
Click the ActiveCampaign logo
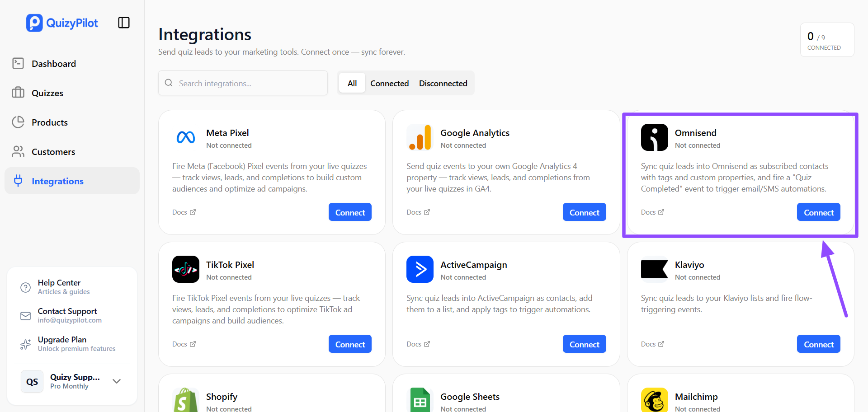click(x=420, y=269)
